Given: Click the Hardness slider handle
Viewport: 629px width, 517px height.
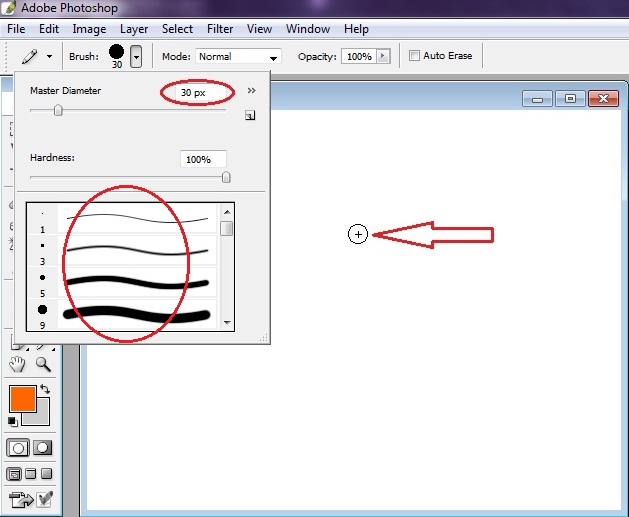Looking at the screenshot, I should (226, 177).
